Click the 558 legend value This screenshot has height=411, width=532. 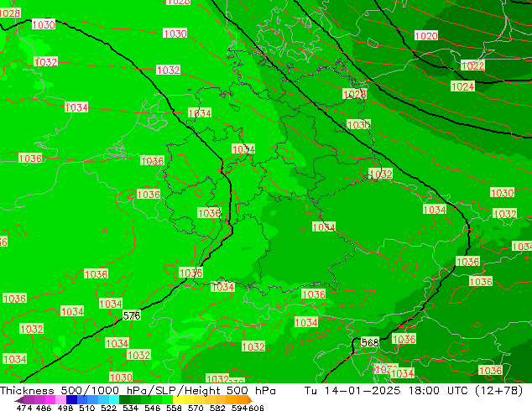coord(174,408)
